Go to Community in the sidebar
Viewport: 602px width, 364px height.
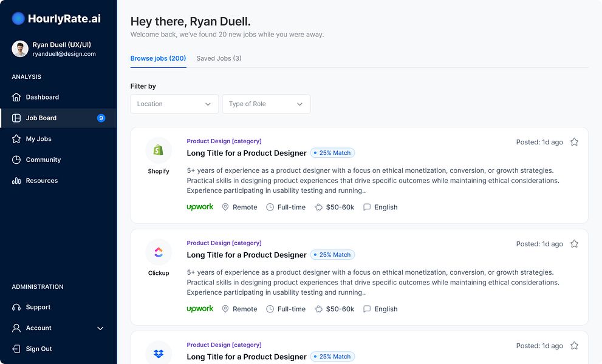pyautogui.click(x=43, y=160)
